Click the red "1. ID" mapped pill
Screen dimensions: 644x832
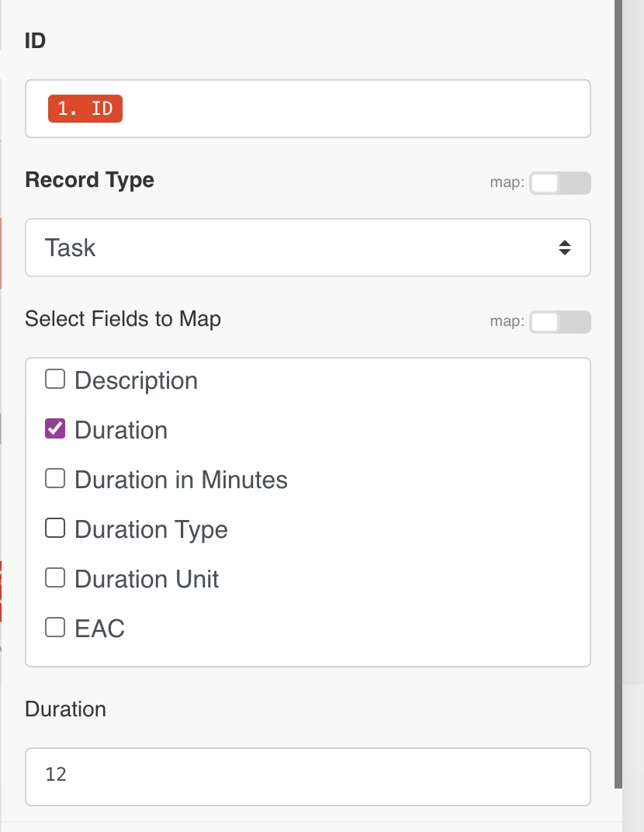pos(85,109)
